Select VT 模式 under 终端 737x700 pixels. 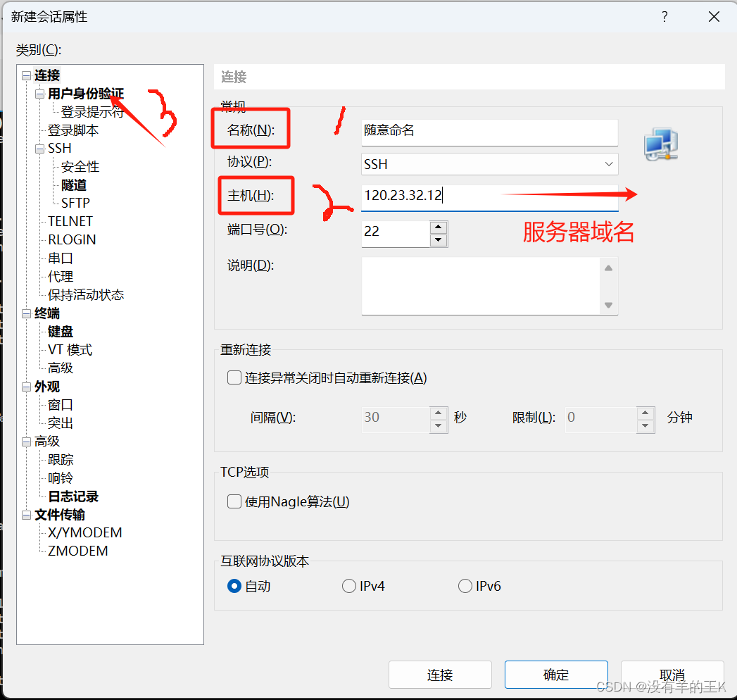point(70,350)
